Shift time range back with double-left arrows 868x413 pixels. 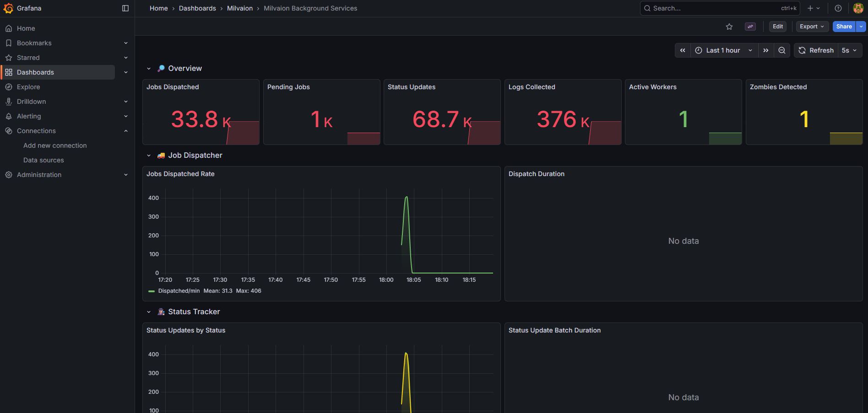click(x=683, y=50)
